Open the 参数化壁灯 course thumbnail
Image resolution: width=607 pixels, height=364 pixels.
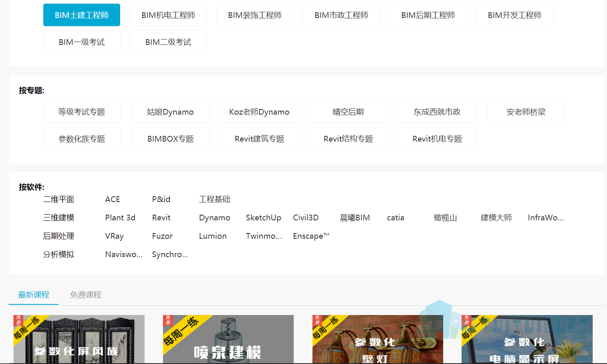[x=378, y=339]
